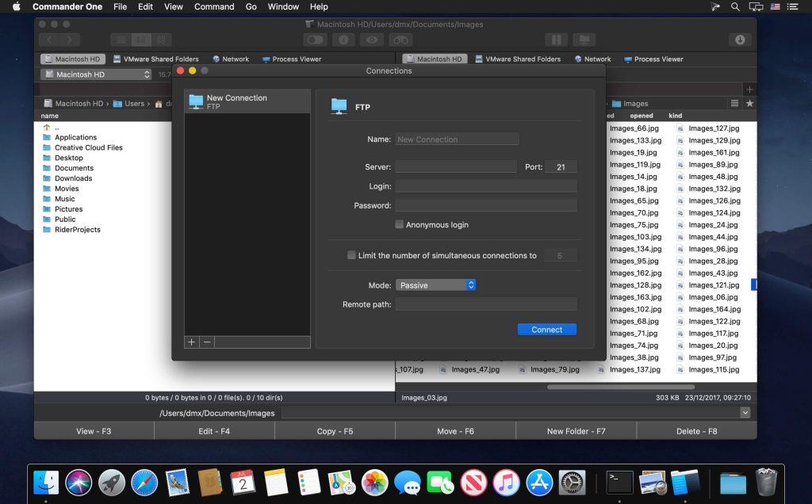Expand the path history dropdown at bottom
Viewport: 812px width, 504px height.
tap(745, 413)
